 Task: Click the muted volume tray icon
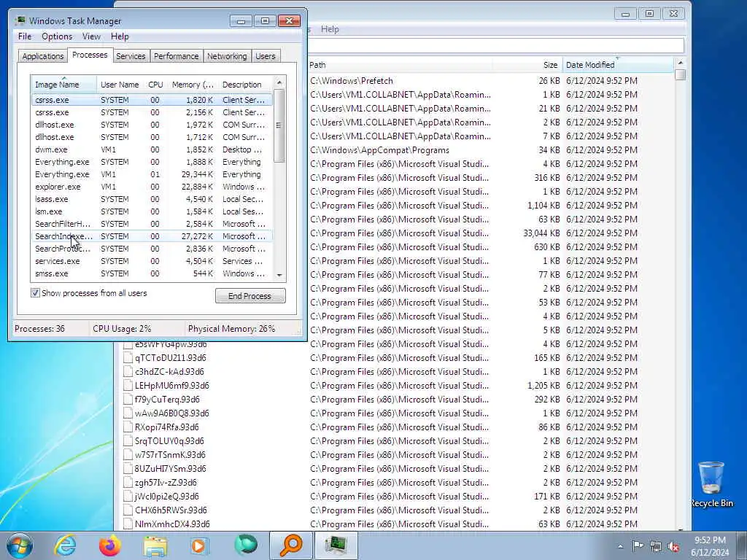(x=673, y=546)
